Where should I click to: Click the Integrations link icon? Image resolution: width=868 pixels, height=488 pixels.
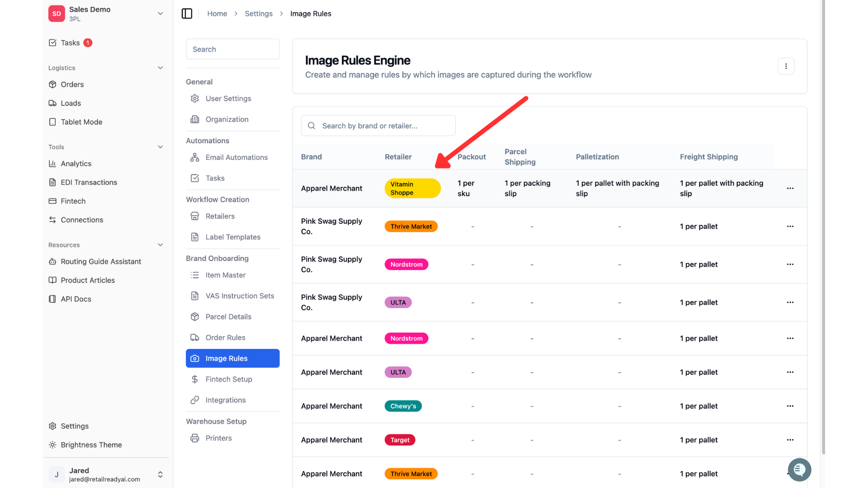(195, 400)
